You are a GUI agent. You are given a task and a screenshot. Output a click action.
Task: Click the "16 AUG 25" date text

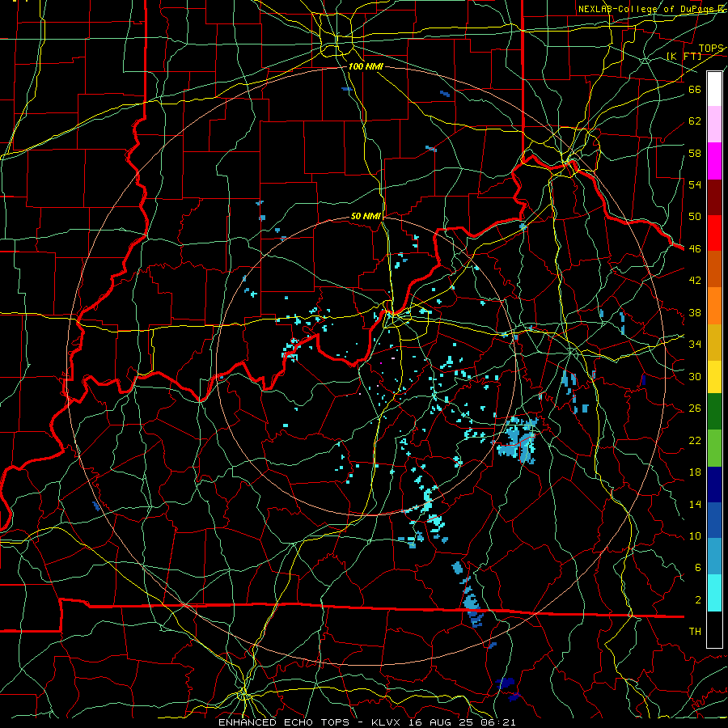coord(443,722)
